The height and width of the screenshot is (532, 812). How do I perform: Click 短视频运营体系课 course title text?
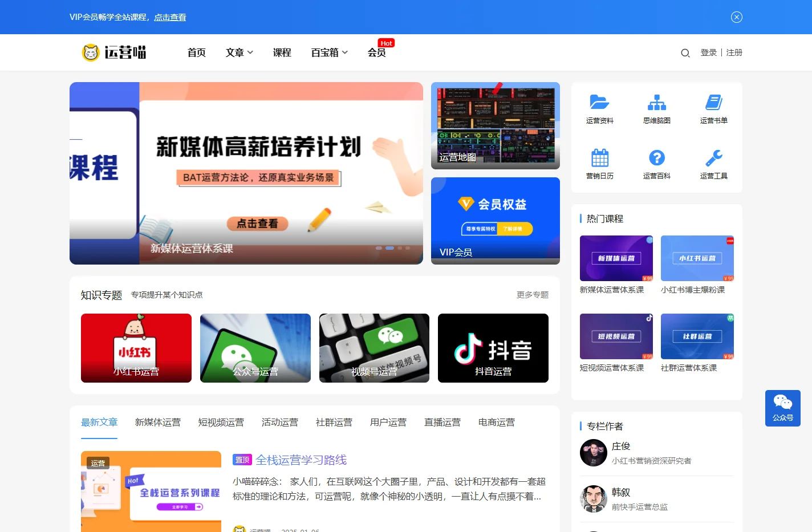pos(612,368)
